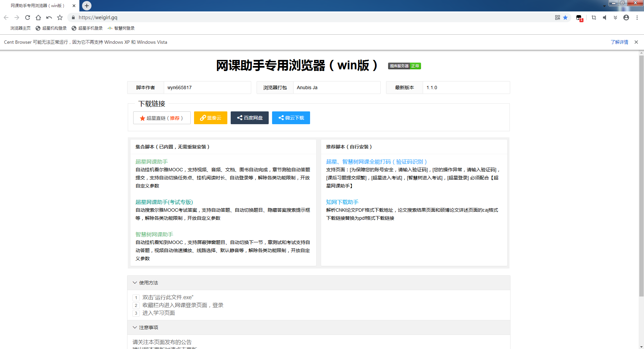The height and width of the screenshot is (349, 644).
Task: Click the 了解详情 link in info bar
Action: pos(619,42)
